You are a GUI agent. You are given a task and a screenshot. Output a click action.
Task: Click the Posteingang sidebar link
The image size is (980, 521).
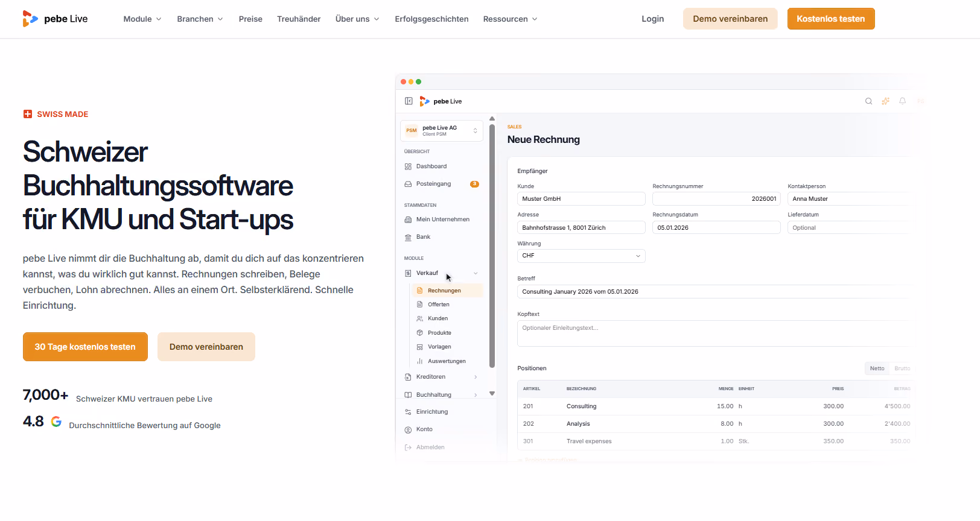pyautogui.click(x=433, y=184)
